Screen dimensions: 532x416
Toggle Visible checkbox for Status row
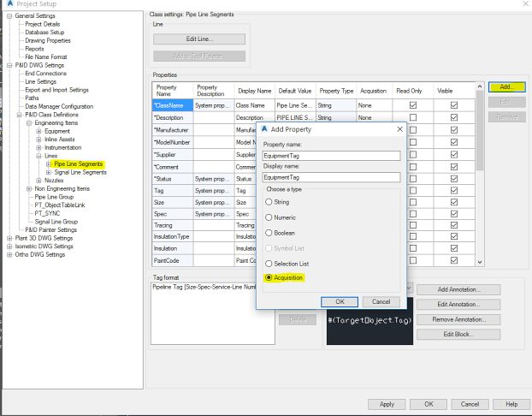[454, 179]
